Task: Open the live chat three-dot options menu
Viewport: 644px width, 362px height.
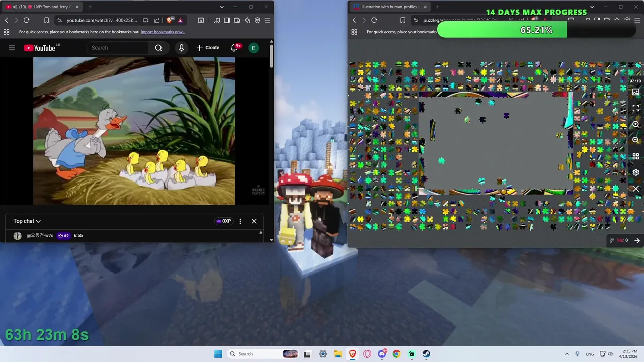Action: click(x=240, y=221)
